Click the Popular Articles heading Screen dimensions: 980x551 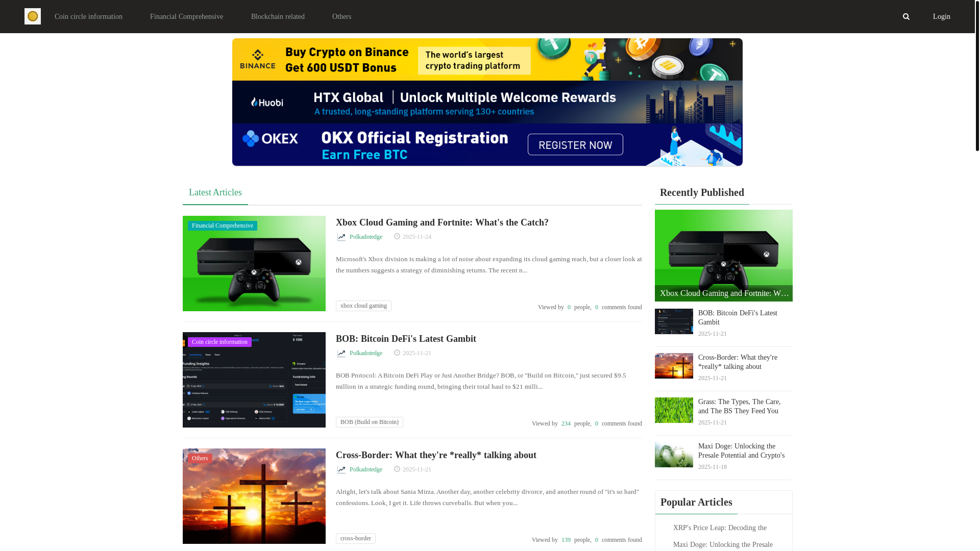pos(696,502)
